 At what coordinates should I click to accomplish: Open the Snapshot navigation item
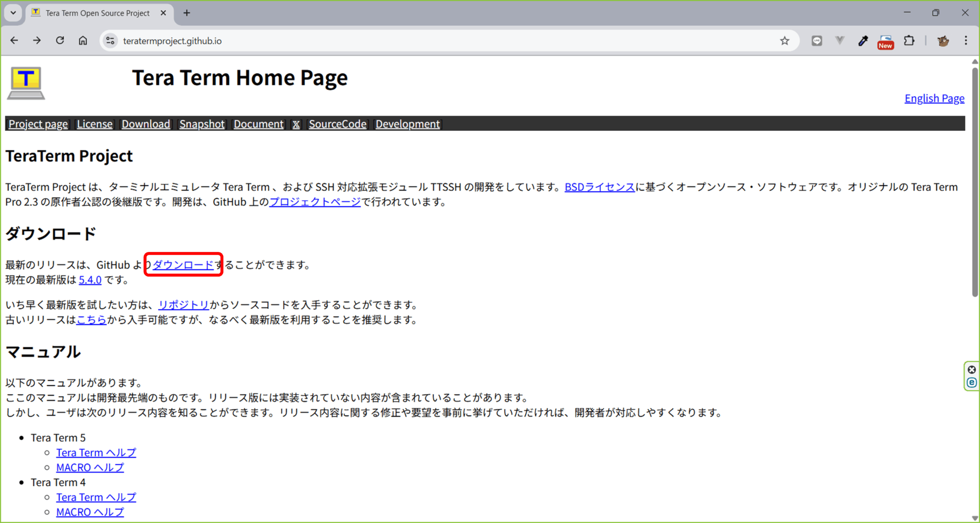click(x=202, y=124)
